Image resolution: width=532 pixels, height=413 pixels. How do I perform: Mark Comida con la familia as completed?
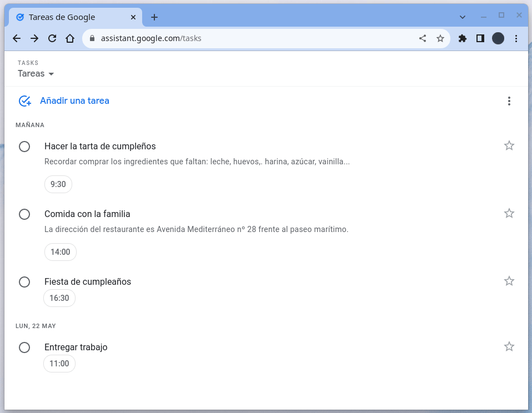(x=24, y=214)
